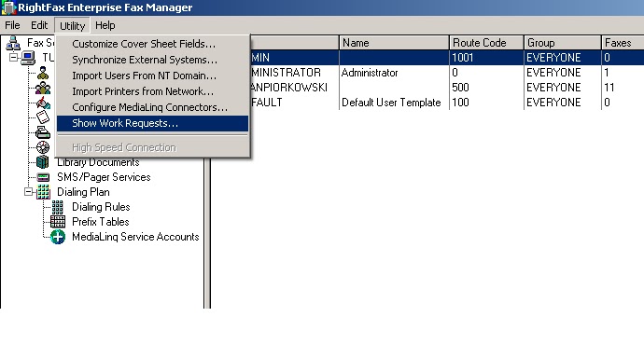Viewport: 644px width, 358px height.
Task: Click the pane splitter bar between tree and list
Action: coord(207,232)
